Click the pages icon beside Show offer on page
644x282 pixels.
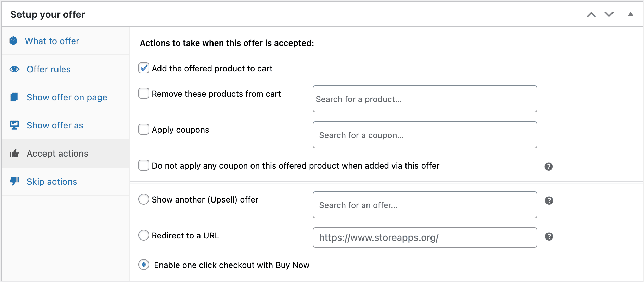click(14, 97)
